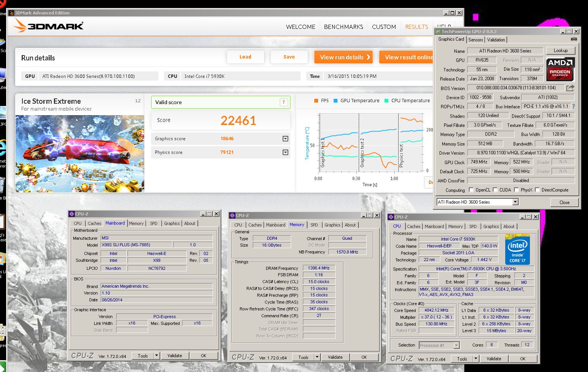Click the 3DMark window title icon

pos(11,13)
